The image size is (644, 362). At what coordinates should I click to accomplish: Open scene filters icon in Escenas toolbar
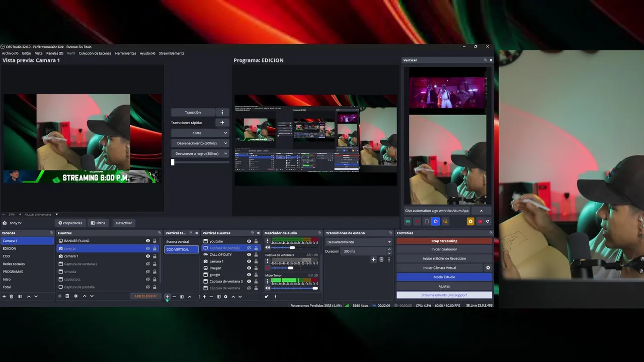tap(20, 296)
